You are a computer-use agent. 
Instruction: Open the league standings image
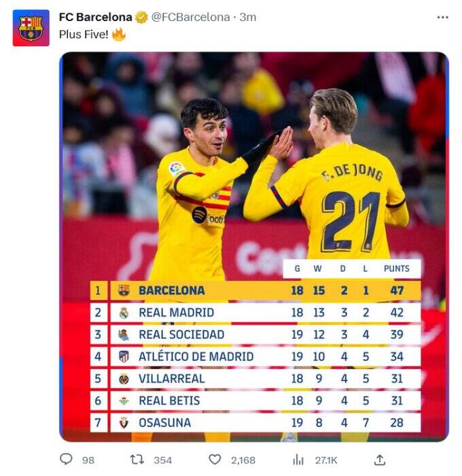pos(253,170)
